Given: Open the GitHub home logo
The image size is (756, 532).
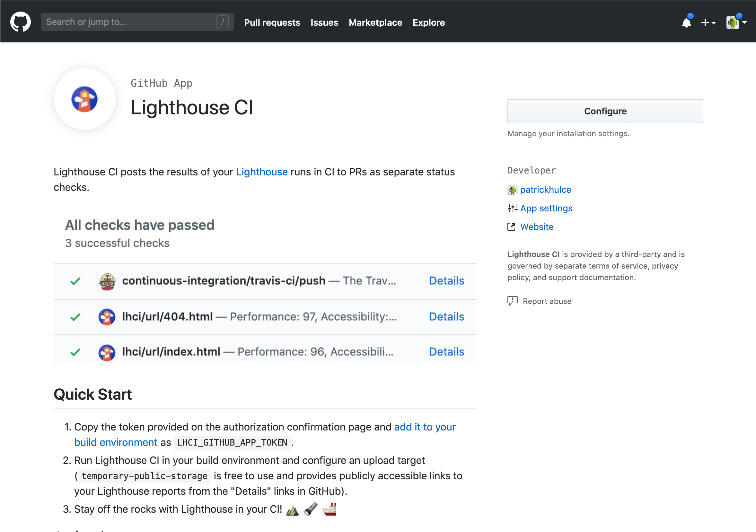Looking at the screenshot, I should click(x=21, y=22).
